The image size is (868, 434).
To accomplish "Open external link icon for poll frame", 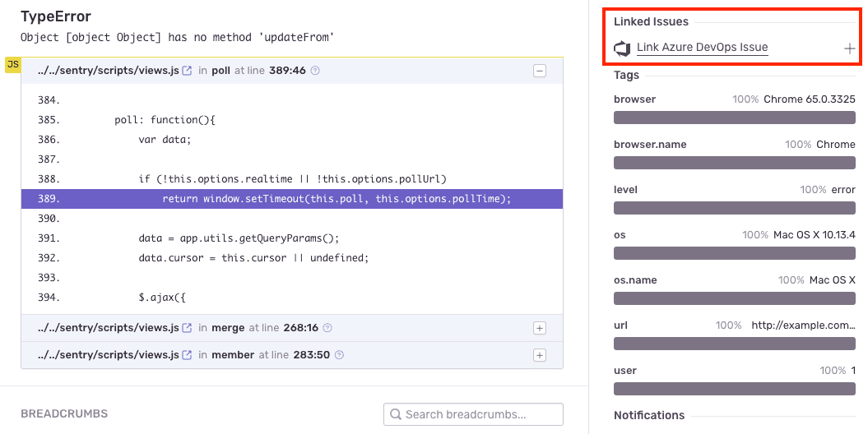I will coord(187,72).
